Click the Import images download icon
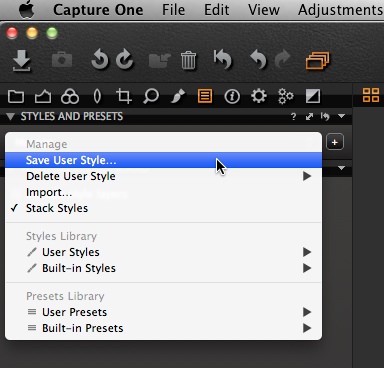 click(22, 61)
